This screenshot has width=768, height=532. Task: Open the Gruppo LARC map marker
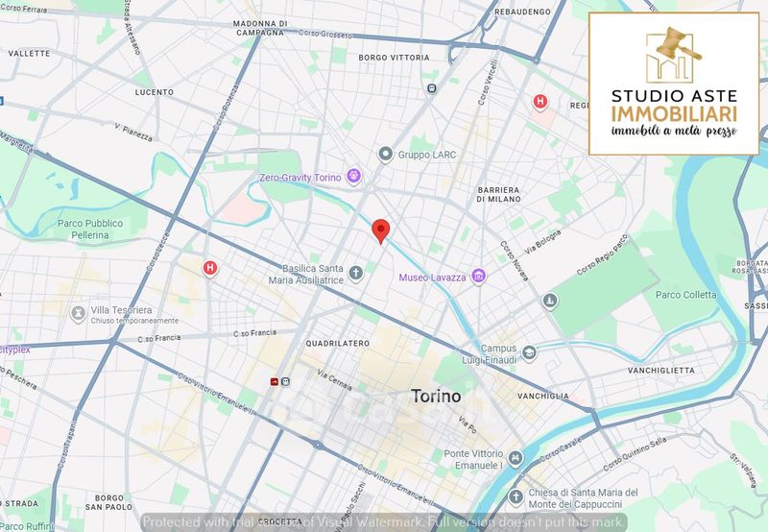click(386, 154)
